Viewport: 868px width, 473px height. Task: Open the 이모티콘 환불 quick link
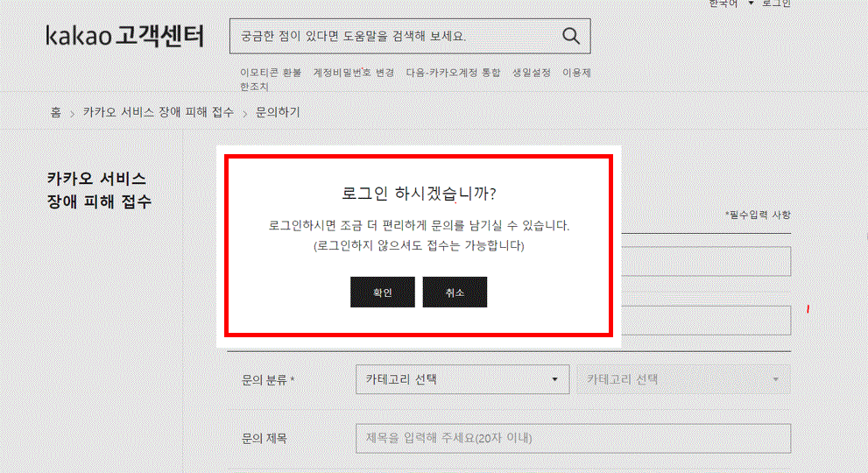coord(271,73)
